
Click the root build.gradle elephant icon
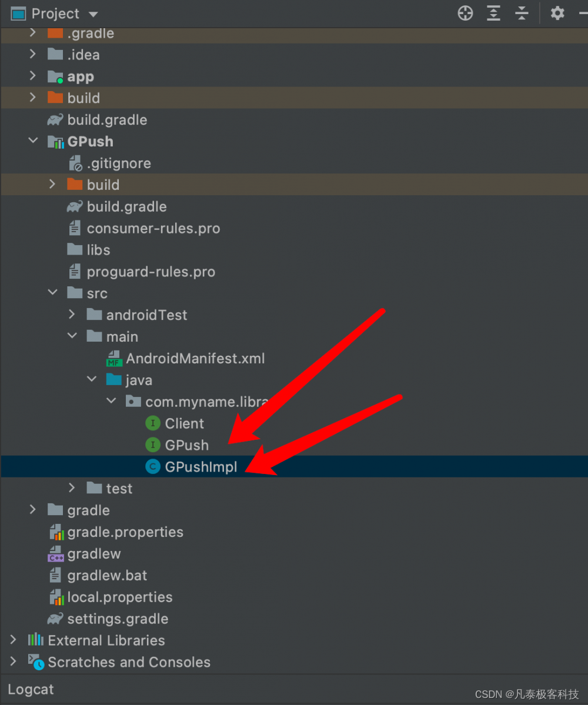pos(55,119)
